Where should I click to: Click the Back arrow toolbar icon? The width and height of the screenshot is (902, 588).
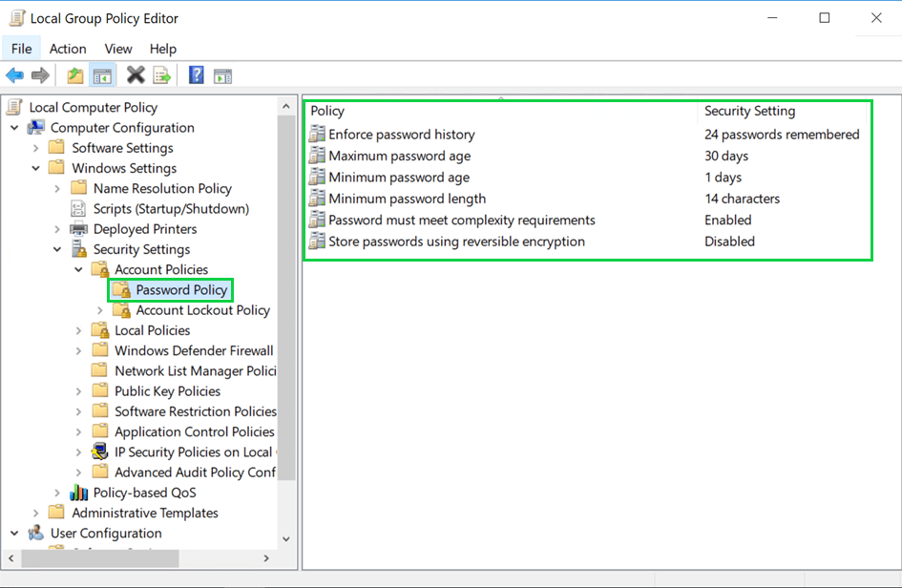(x=14, y=75)
